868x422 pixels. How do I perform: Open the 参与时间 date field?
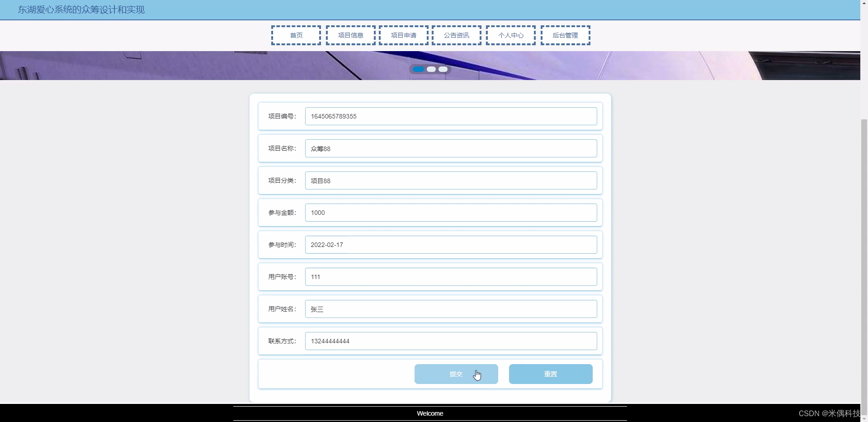point(451,245)
